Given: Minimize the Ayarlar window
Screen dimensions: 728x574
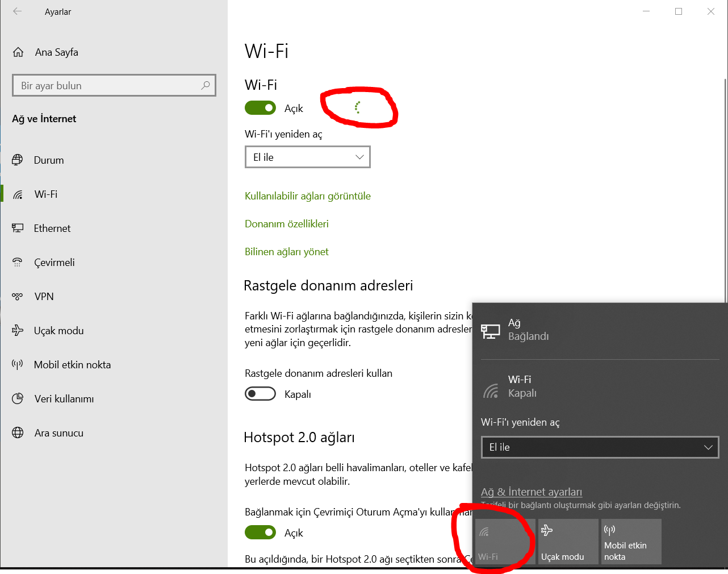Looking at the screenshot, I should 646,11.
